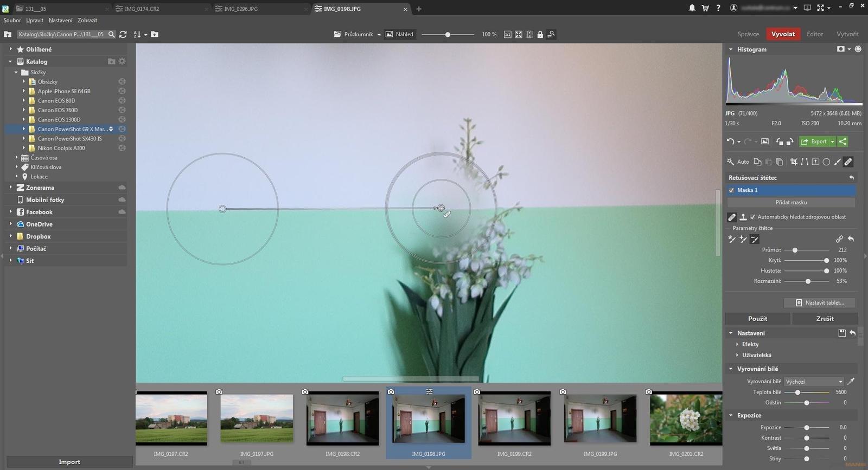868x470 pixels.
Task: Toggle sync icon for Nikon Coolpix A300
Action: tap(122, 148)
